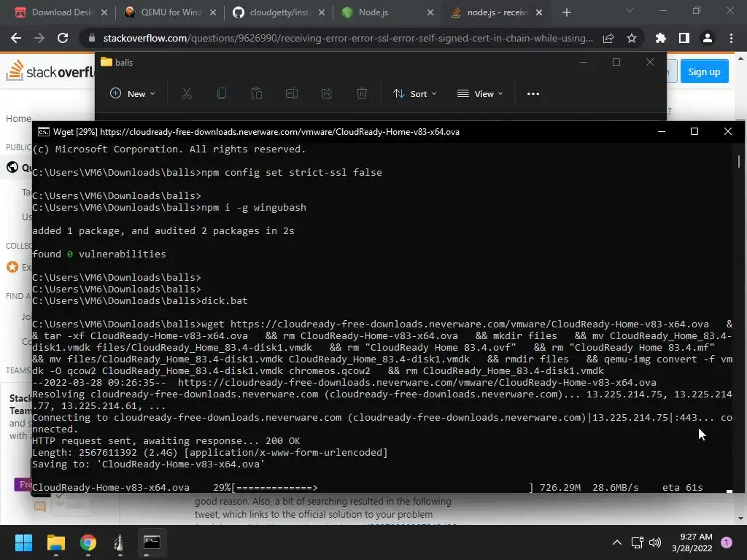Open the Command Prompt taskbar icon

tap(152, 542)
